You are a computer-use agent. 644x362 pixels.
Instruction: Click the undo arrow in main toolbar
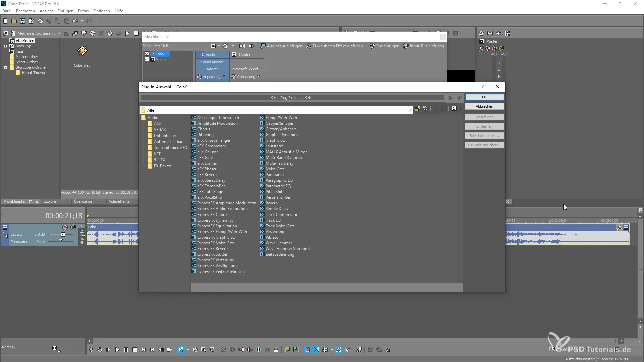75,21
